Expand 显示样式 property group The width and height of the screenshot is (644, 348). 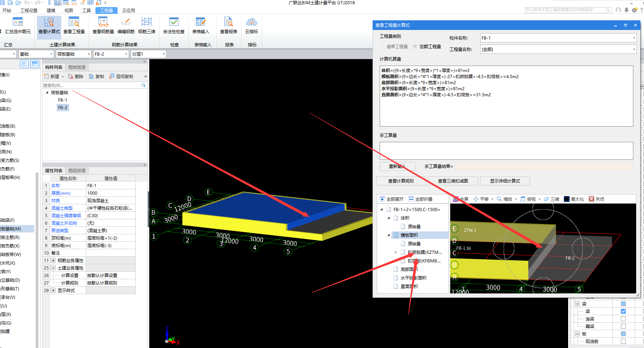[53, 290]
